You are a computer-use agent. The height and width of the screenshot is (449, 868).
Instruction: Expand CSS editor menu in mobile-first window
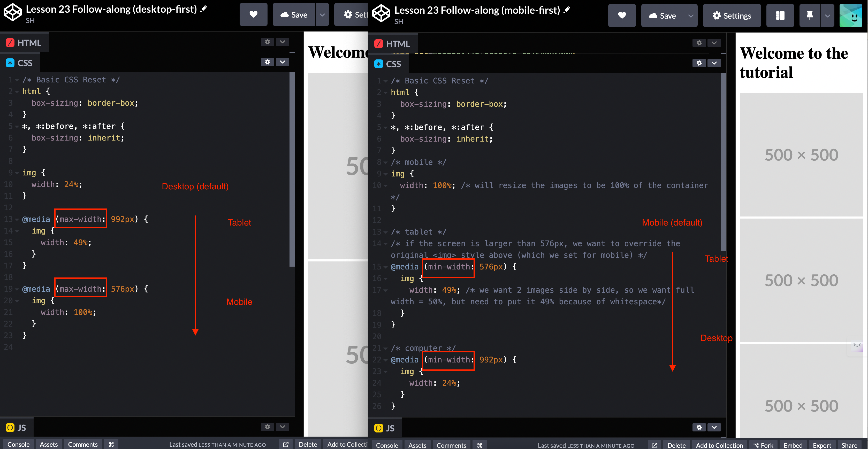pos(714,63)
